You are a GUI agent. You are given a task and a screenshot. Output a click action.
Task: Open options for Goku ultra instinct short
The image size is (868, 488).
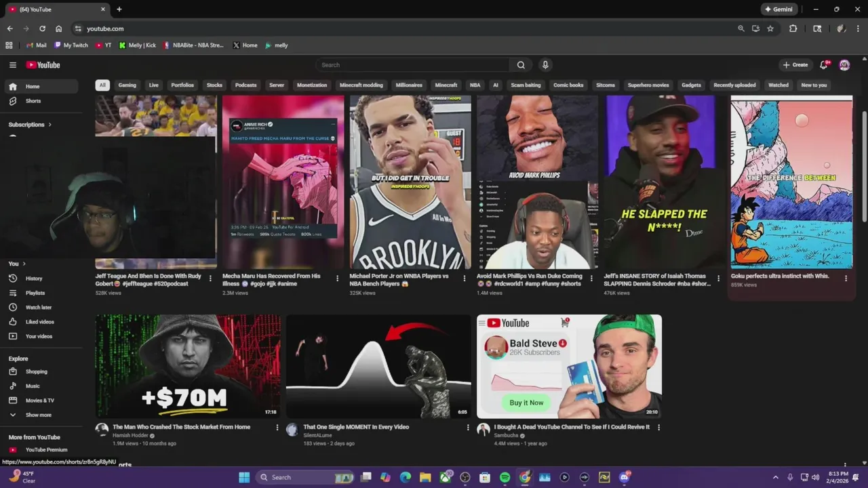point(846,278)
